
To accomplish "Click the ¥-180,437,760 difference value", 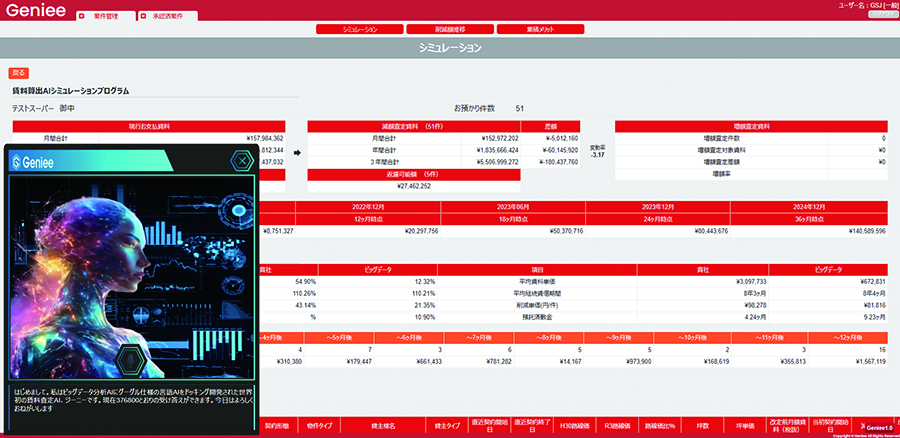I will pyautogui.click(x=558, y=162).
